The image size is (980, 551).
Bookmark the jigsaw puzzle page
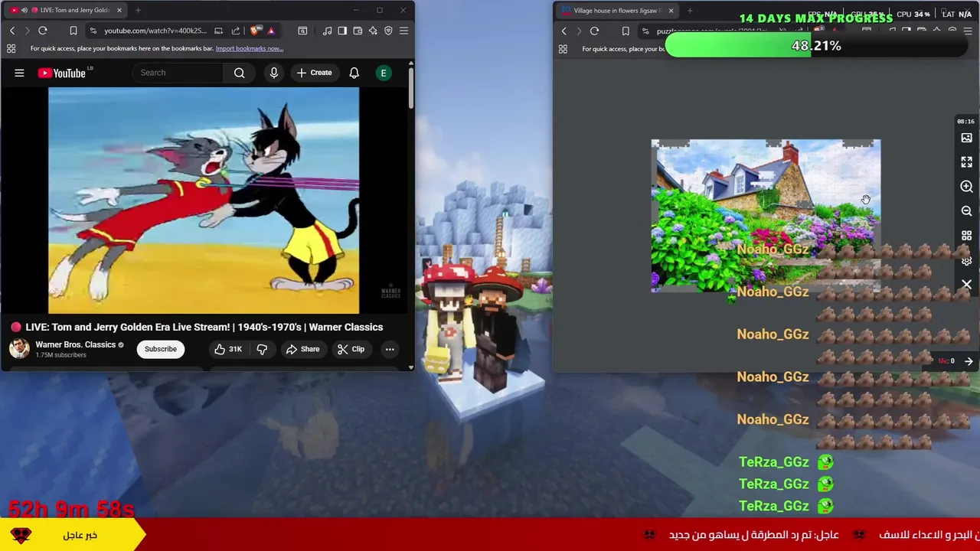(626, 31)
